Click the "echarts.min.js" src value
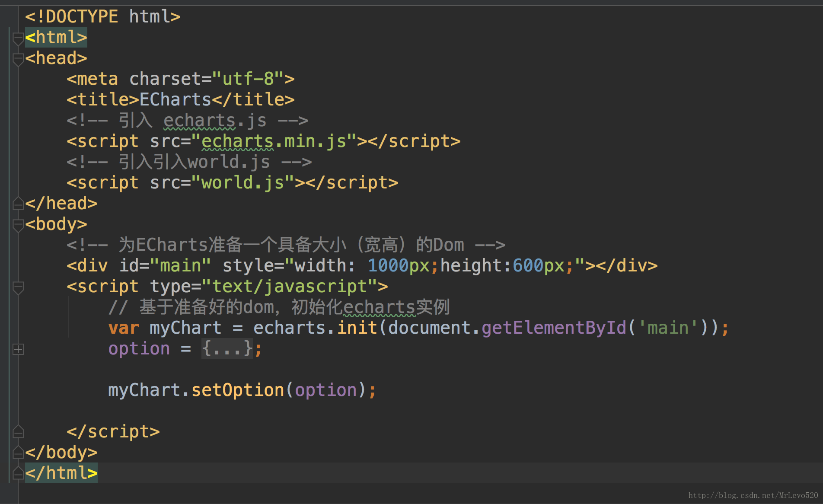823x504 pixels. (x=274, y=141)
